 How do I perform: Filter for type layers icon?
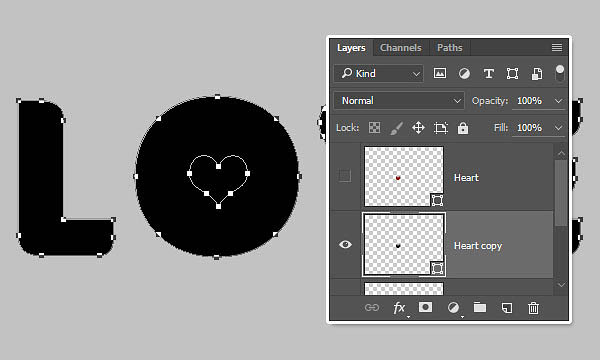pyautogui.click(x=488, y=73)
